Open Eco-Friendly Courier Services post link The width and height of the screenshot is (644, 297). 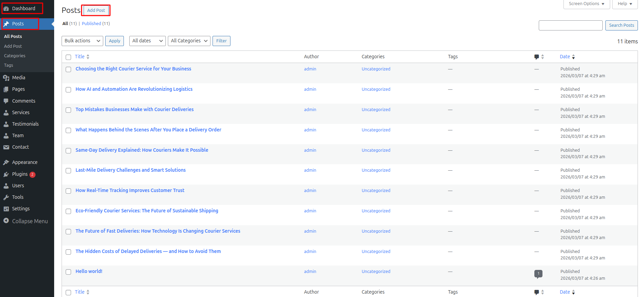pyautogui.click(x=147, y=211)
